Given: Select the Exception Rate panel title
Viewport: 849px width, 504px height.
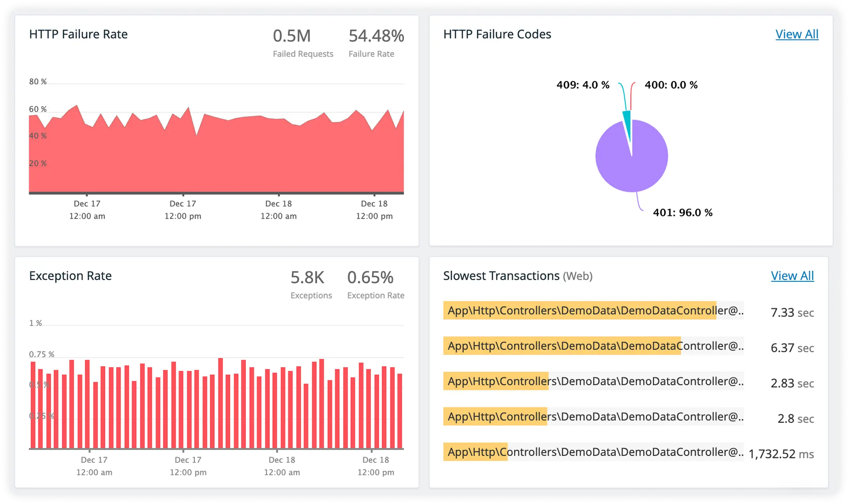Looking at the screenshot, I should tap(70, 276).
